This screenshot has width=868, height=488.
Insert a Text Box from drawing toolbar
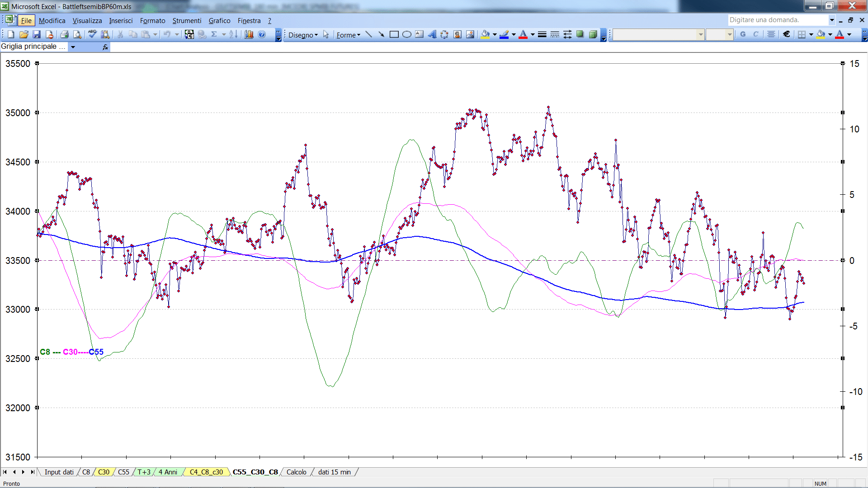point(419,34)
